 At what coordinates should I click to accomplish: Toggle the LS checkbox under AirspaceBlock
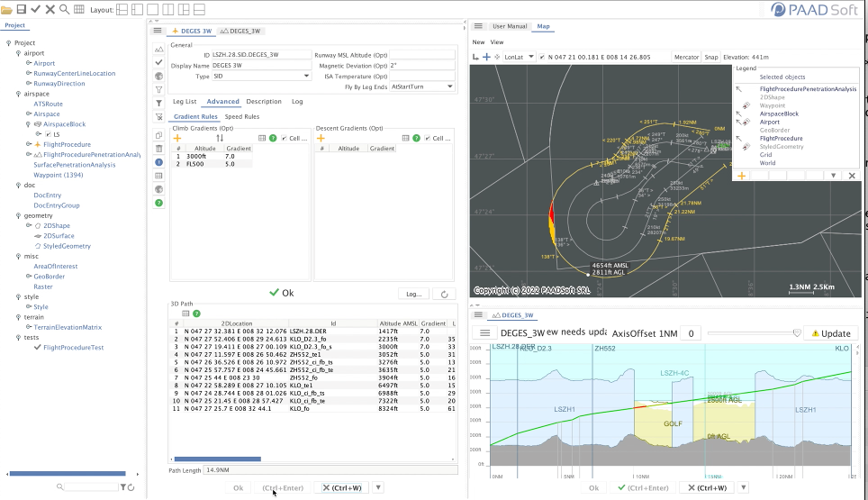point(48,134)
